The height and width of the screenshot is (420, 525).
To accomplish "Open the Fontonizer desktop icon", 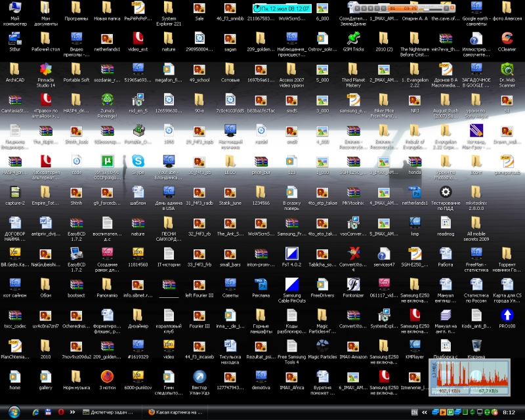I will coord(353,284).
